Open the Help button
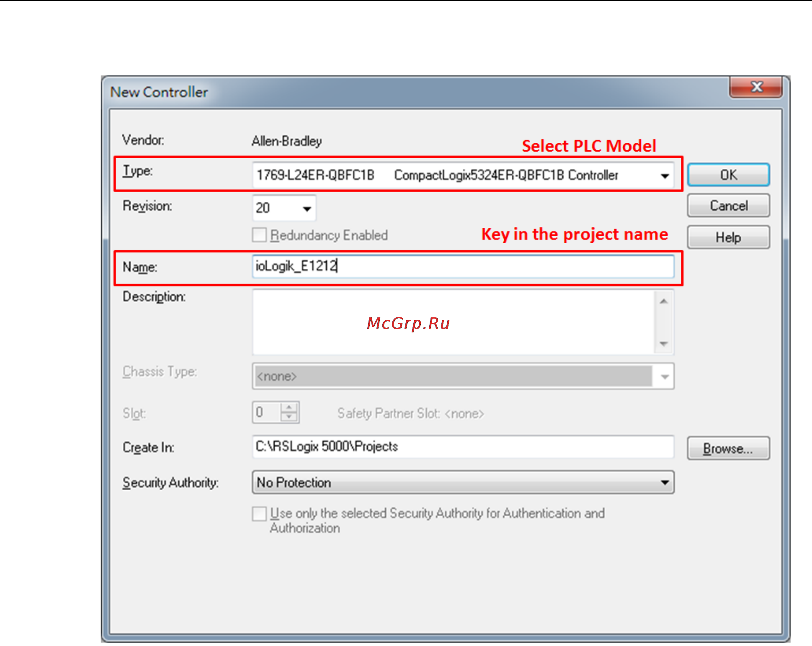Viewport: 812px width, 646px height. tap(728, 237)
